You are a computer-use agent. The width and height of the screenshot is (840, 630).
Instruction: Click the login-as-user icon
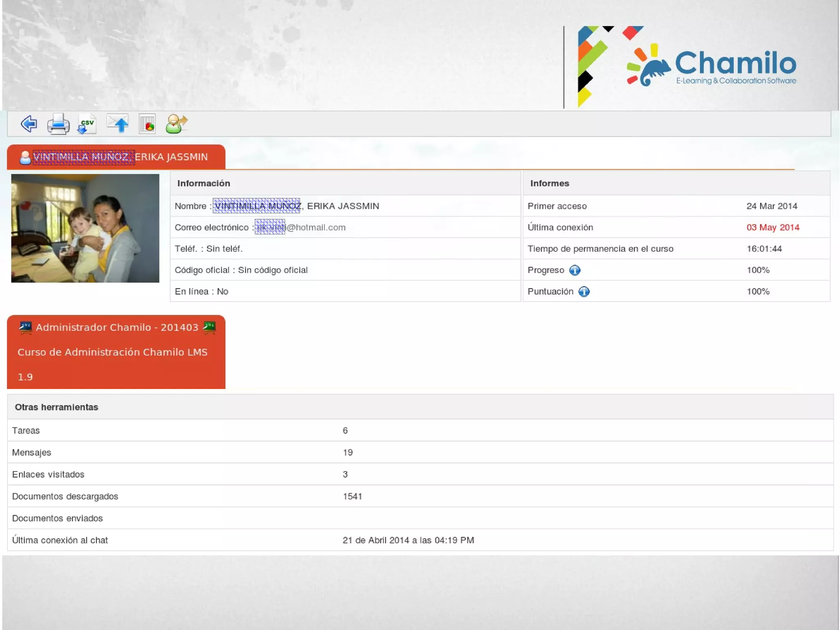pyautogui.click(x=176, y=124)
